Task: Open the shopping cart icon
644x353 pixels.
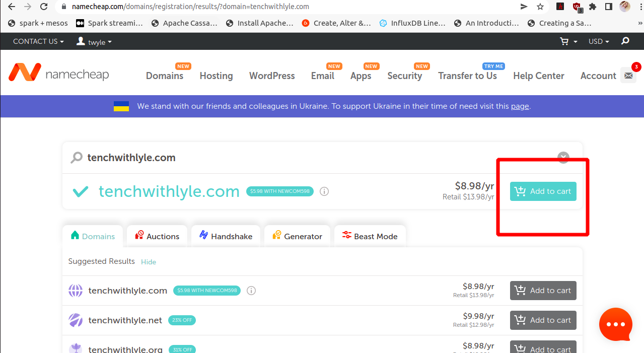Action: 564,41
